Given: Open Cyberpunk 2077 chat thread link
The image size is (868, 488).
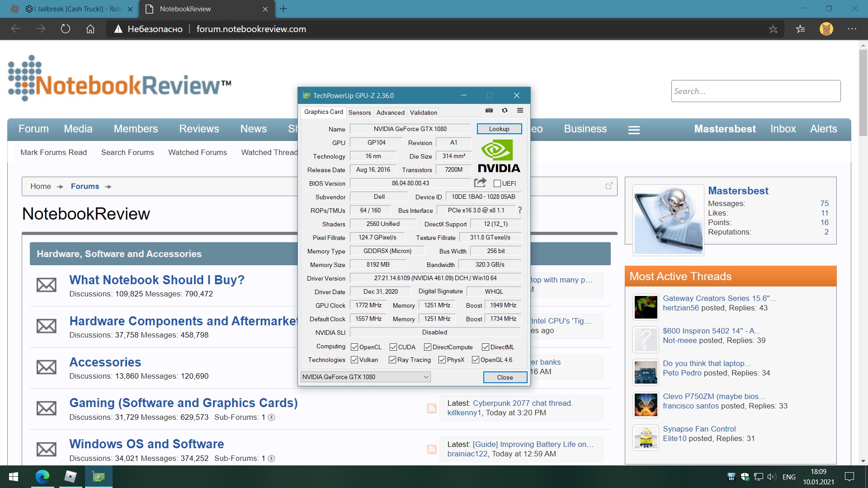Looking at the screenshot, I should tap(523, 403).
